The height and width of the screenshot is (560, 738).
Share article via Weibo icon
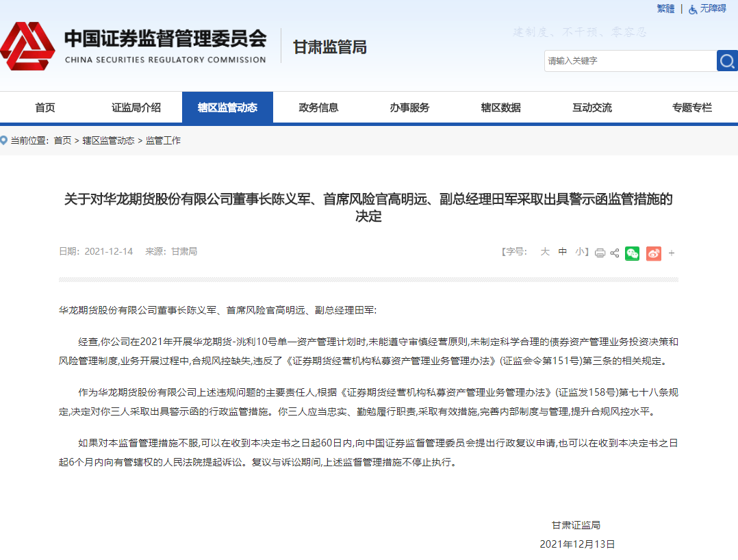(x=654, y=253)
